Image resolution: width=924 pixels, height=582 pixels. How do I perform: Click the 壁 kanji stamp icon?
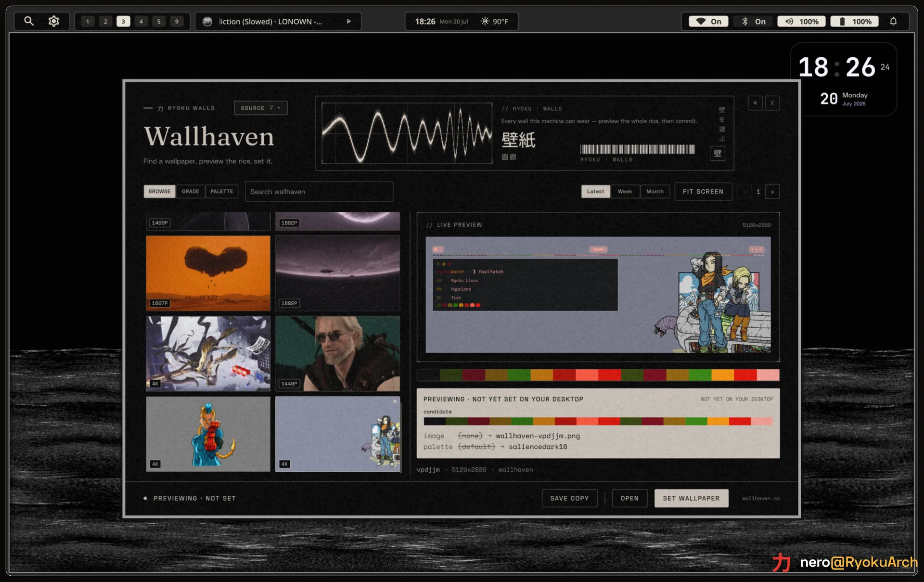718,153
